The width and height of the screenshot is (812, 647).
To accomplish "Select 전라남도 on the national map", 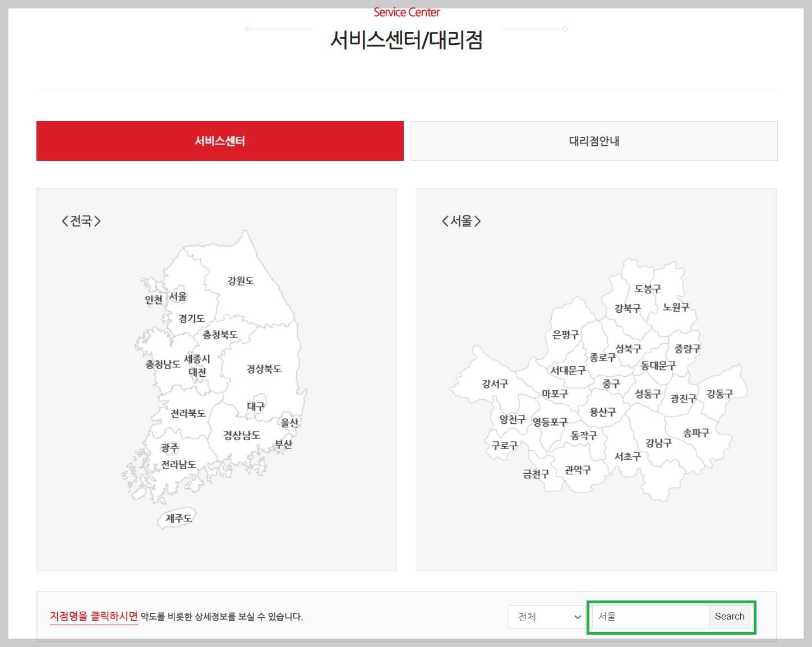I will click(x=179, y=465).
